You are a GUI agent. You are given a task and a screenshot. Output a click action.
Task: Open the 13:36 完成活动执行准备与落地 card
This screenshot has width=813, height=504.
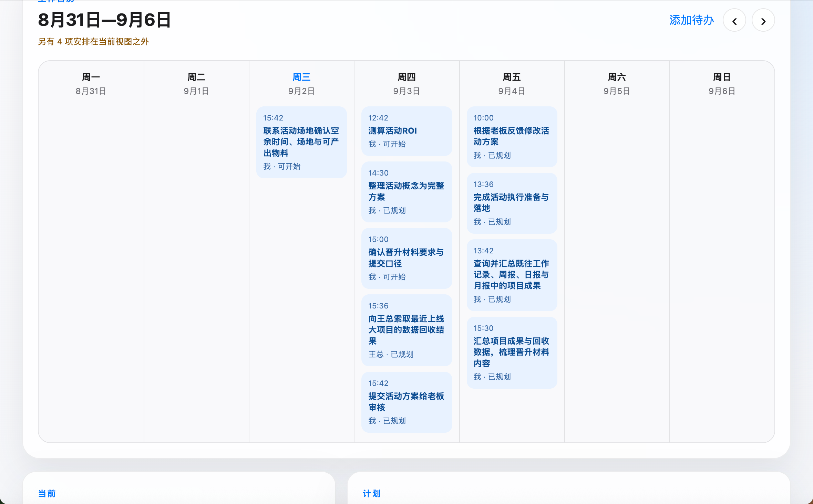pos(512,203)
